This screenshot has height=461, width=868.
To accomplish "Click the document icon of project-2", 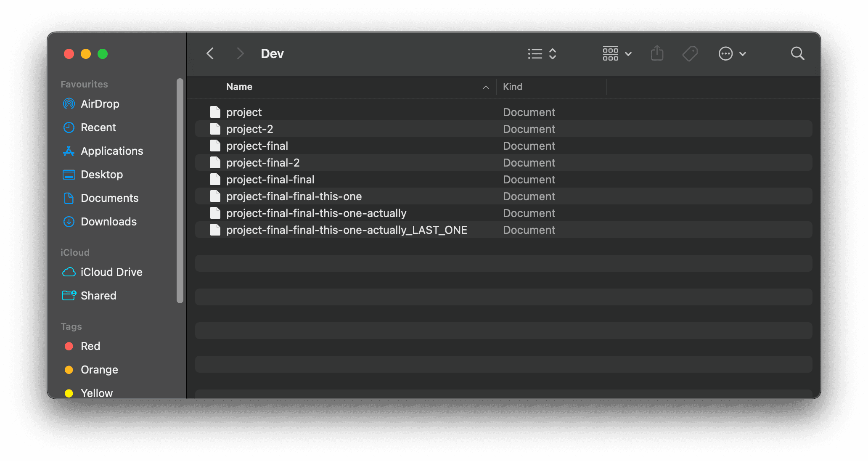I will 215,129.
